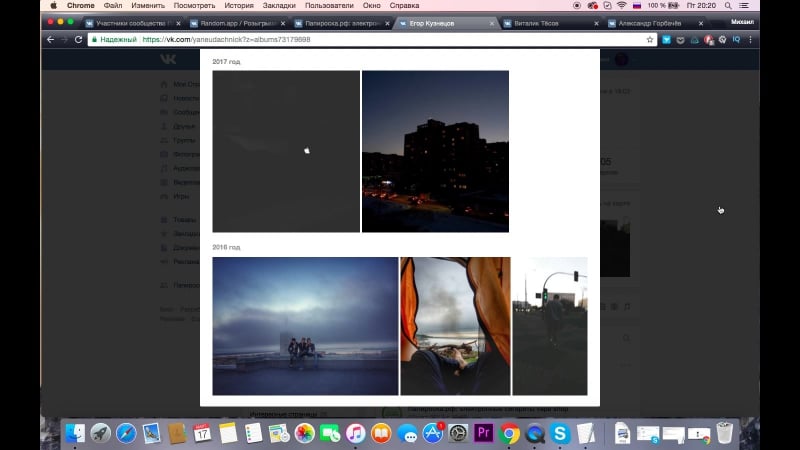This screenshot has height=450, width=800.
Task: Open System Preferences from the dock
Action: coord(458,433)
